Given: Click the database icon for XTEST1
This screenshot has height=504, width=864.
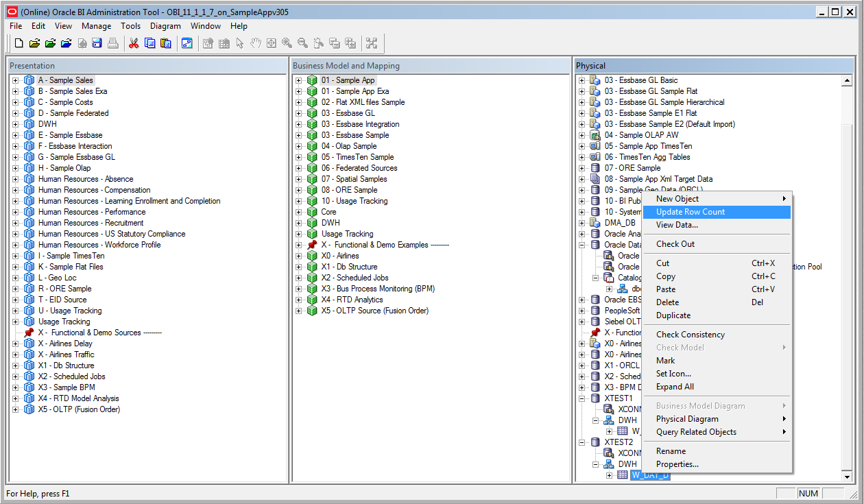Looking at the screenshot, I should tap(595, 398).
